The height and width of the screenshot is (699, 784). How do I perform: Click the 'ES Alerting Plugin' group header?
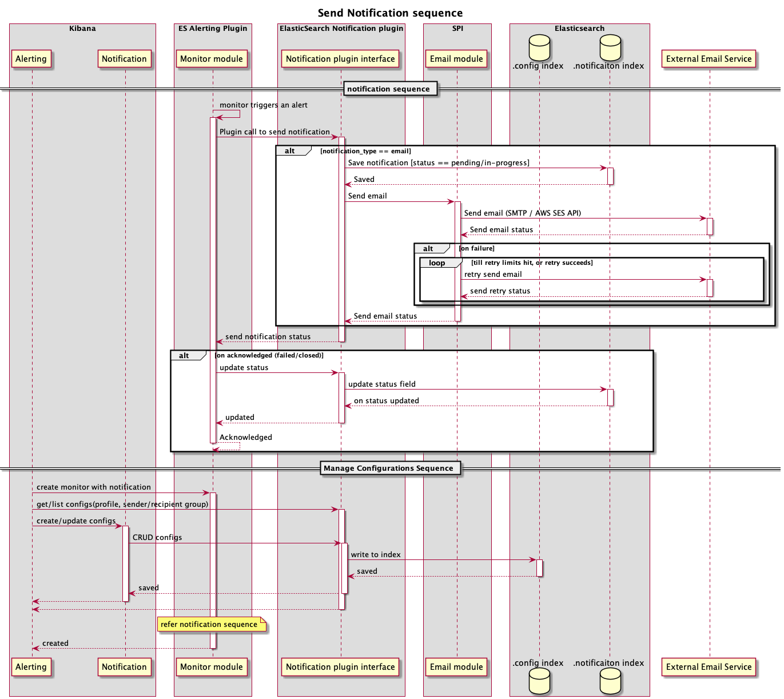(213, 28)
